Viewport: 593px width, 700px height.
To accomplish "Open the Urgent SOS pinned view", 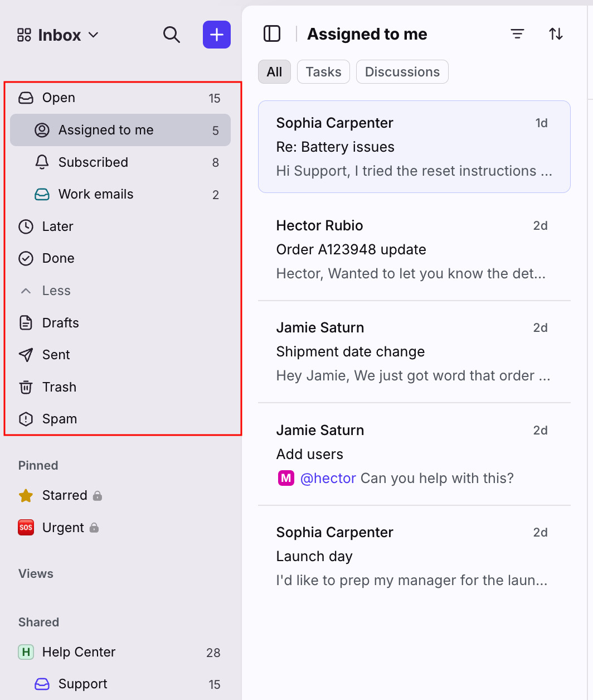I will tap(59, 528).
